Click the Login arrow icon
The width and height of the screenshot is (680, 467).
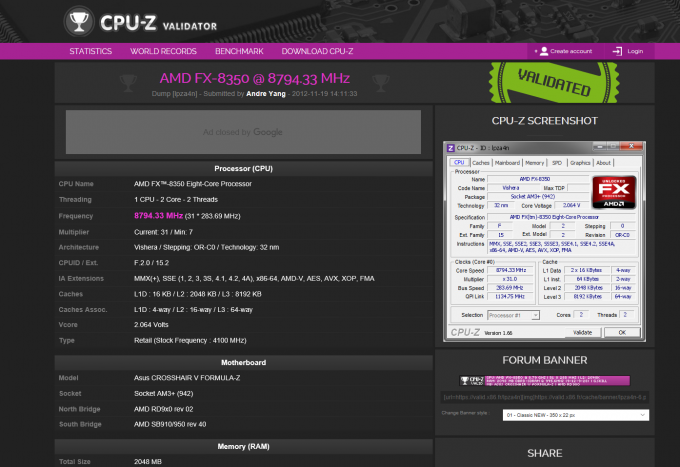click(x=617, y=51)
